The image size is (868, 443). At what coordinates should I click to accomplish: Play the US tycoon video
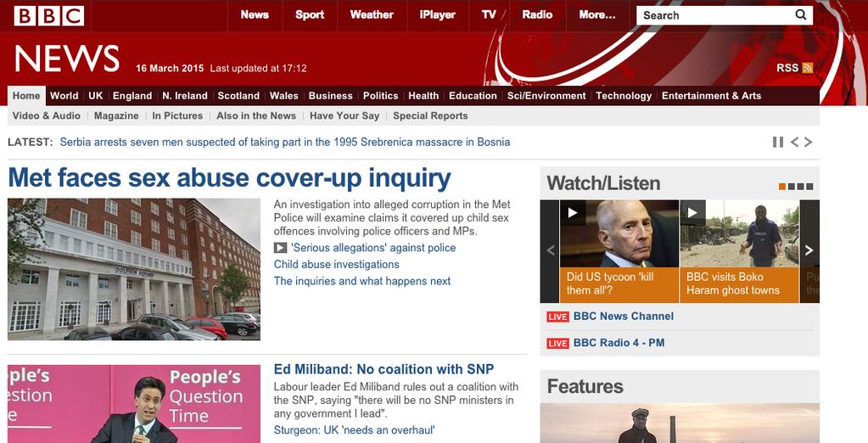573,213
